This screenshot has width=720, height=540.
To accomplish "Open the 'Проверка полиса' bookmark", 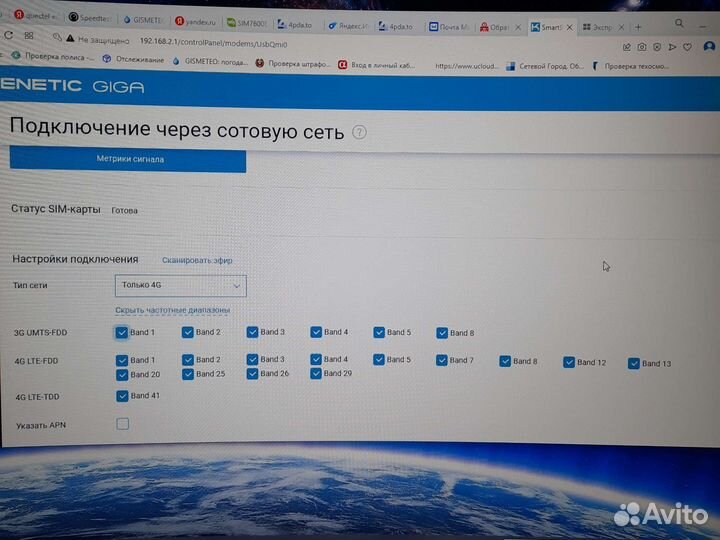I will click(52, 57).
